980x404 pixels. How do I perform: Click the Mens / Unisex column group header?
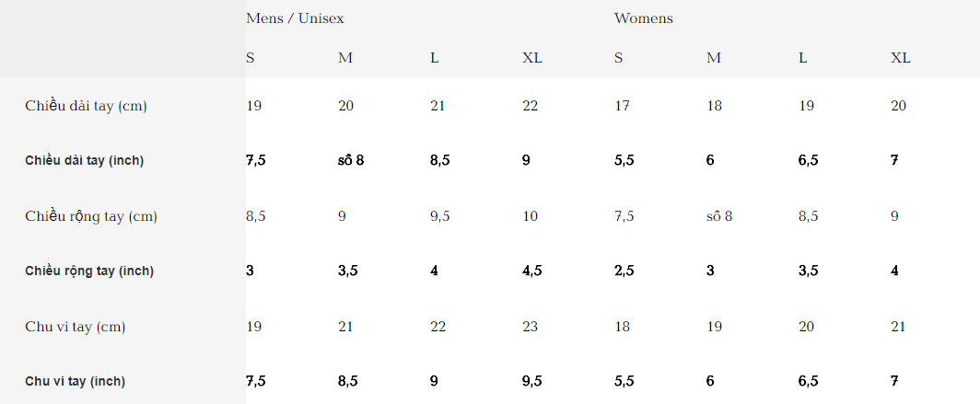coord(295,18)
